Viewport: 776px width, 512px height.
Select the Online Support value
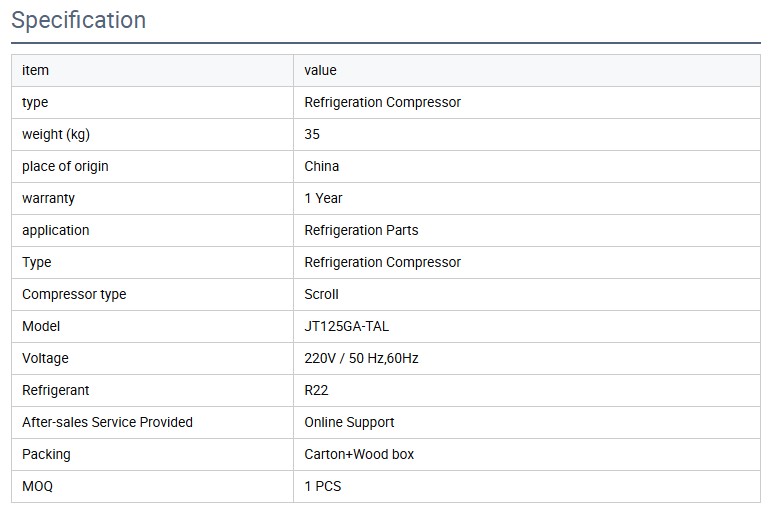pyautogui.click(x=349, y=422)
